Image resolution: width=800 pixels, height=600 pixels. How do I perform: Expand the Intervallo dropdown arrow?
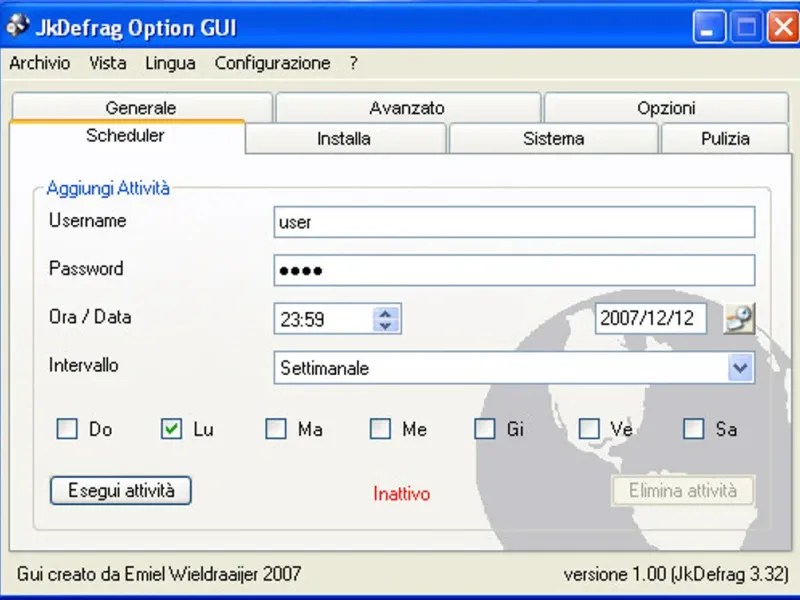(x=740, y=367)
